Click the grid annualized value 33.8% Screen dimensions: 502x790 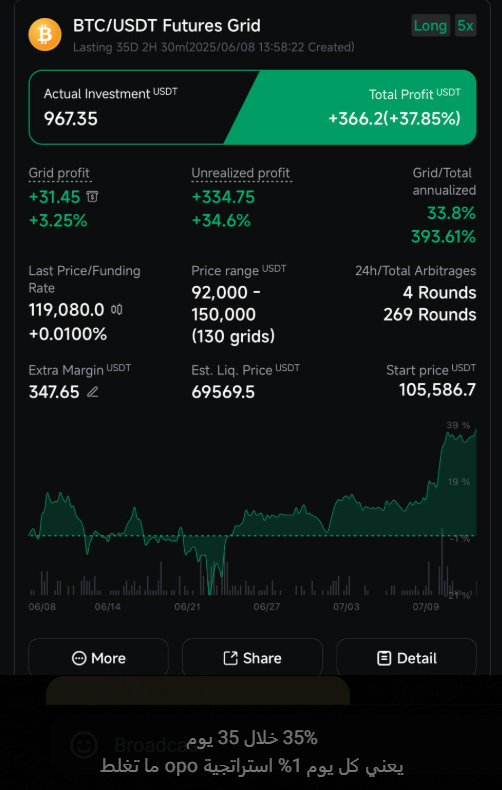[x=451, y=214]
